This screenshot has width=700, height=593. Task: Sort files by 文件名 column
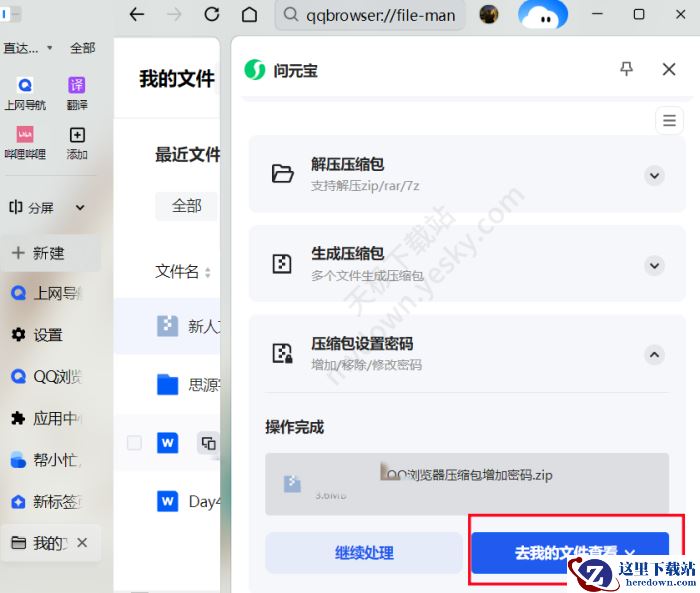pos(183,271)
